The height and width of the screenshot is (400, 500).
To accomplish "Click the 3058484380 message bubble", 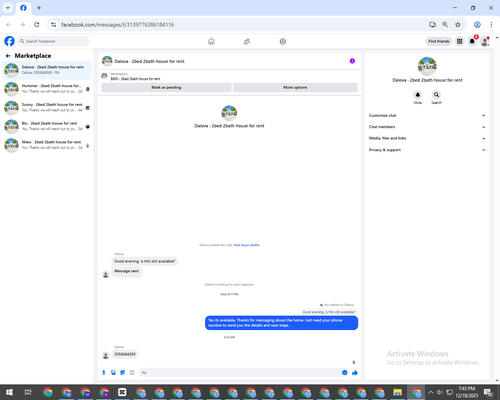I will [x=125, y=354].
